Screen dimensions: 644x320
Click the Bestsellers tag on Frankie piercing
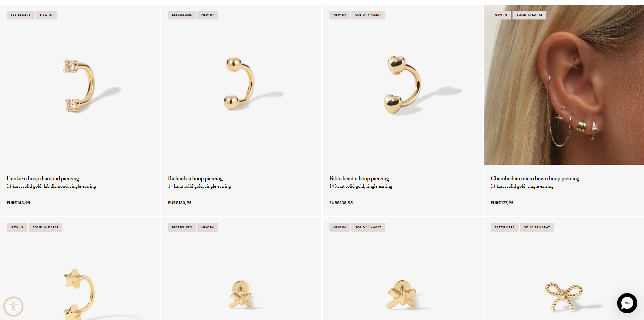20,15
